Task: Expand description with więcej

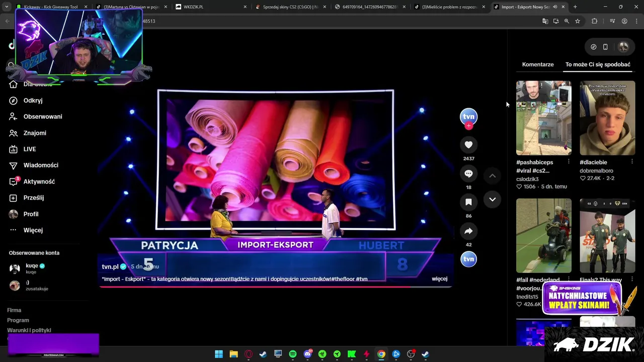Action: point(439,279)
